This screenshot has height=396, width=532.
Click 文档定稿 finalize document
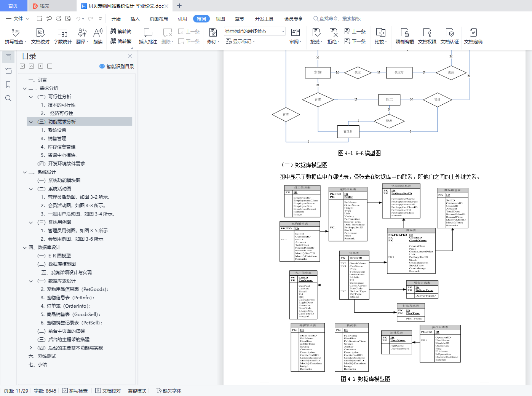[x=473, y=36]
